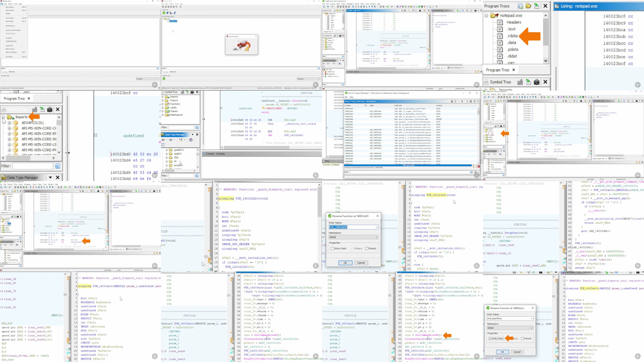Viewport: 644px width, 362px height.
Task: Click the filter options icon in Uses of string window
Action: [472, 172]
